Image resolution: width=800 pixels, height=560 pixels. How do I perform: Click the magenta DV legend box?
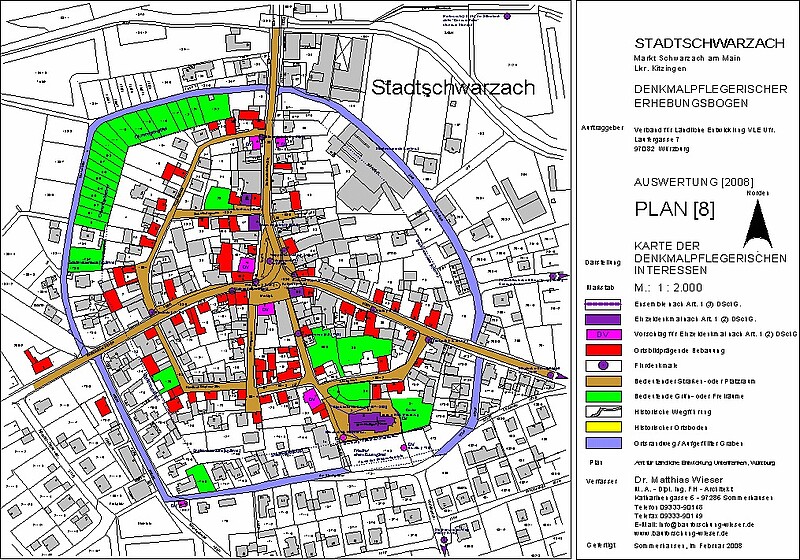(x=602, y=333)
